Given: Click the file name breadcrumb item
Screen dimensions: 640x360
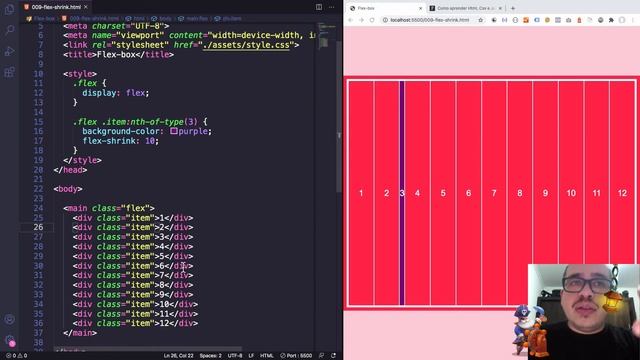Looking at the screenshot, I should 90,18.
